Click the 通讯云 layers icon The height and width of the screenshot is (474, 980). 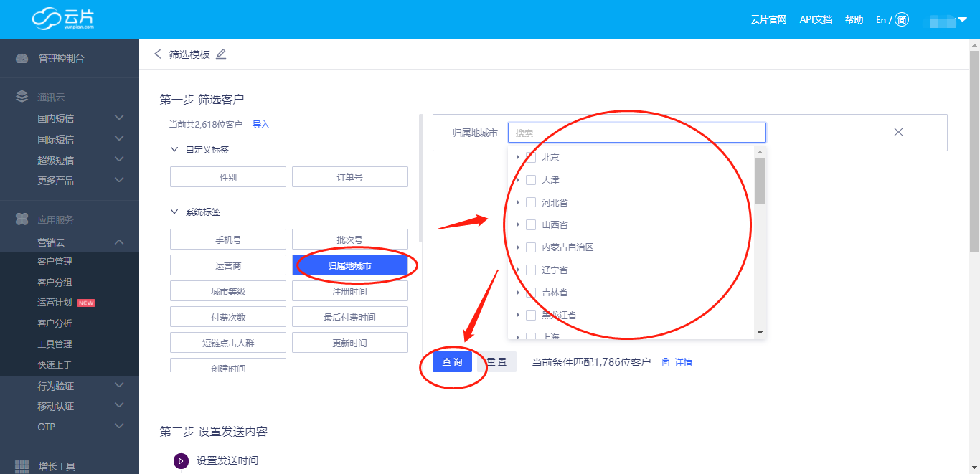coord(22,97)
